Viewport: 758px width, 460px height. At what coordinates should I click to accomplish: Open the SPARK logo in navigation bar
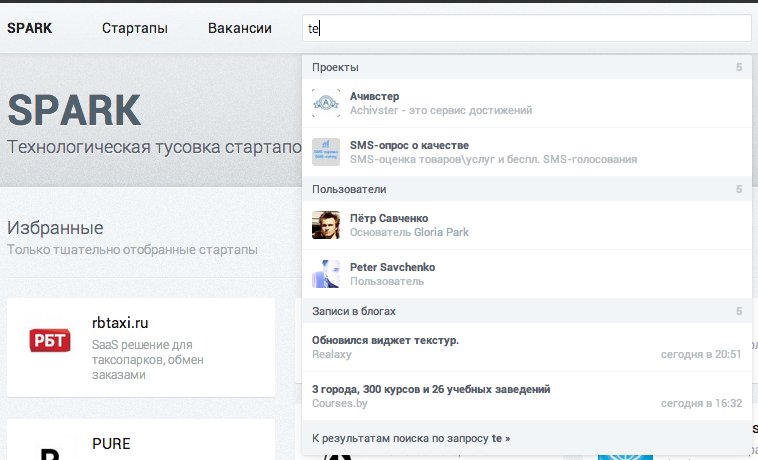29,28
